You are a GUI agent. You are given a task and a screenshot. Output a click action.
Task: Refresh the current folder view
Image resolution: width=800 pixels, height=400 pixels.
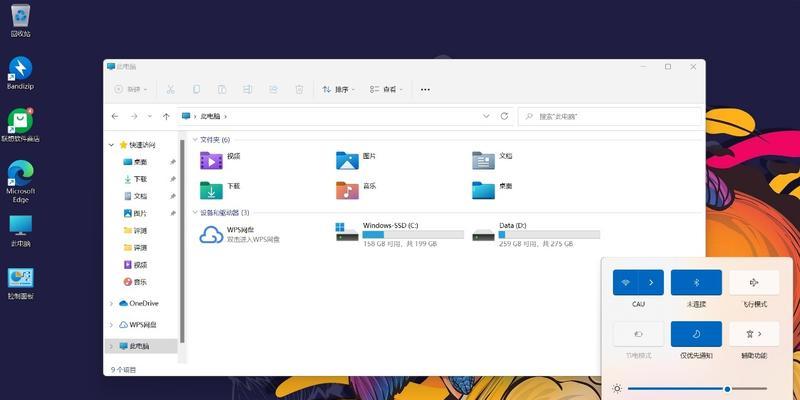504,116
